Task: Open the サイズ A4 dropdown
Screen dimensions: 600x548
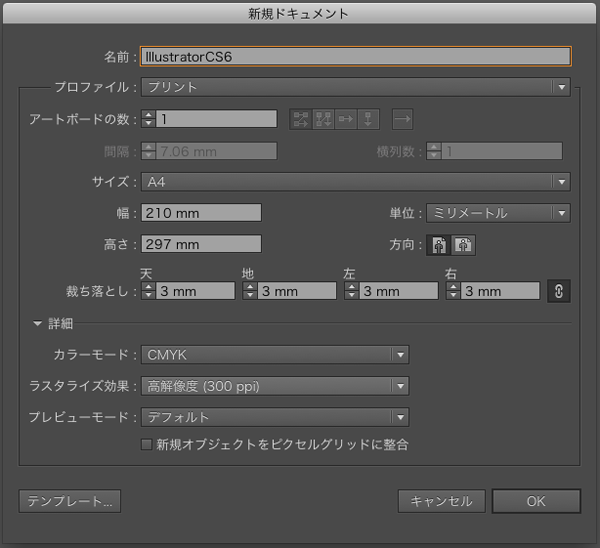Action: 356,182
